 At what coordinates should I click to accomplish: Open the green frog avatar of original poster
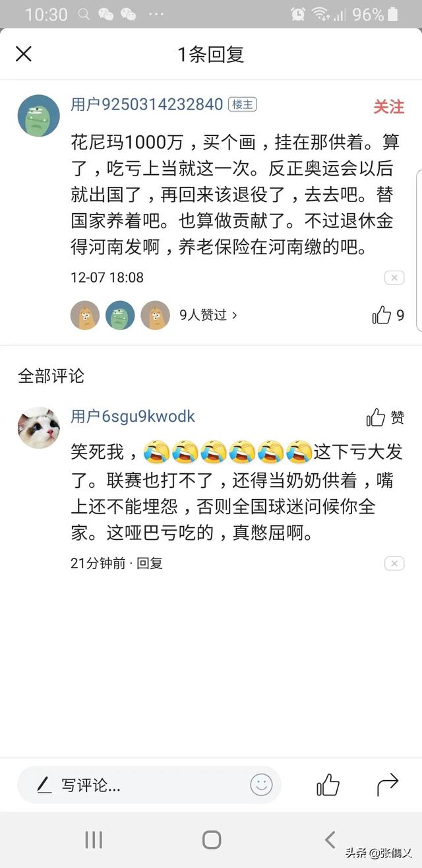38,115
